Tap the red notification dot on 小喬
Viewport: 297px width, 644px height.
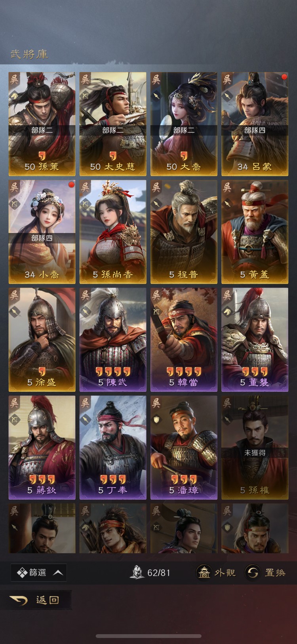(x=71, y=184)
